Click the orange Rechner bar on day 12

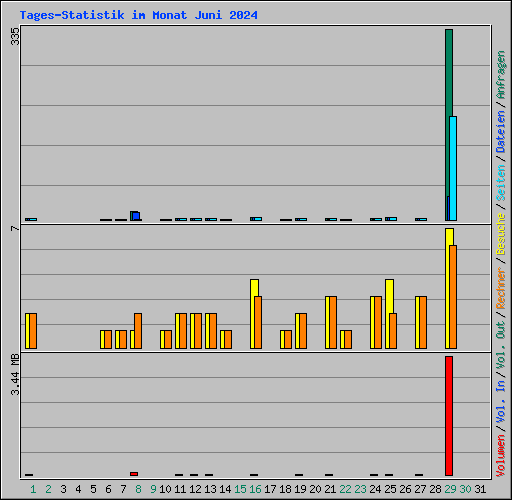coord(198,331)
